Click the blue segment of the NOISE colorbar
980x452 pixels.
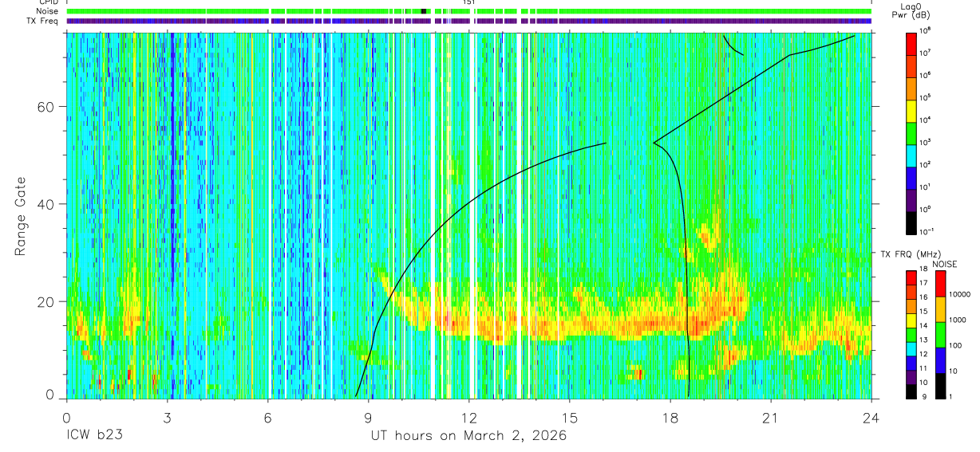click(941, 360)
